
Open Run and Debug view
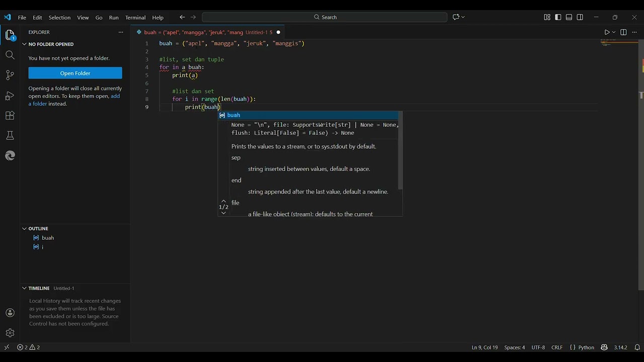click(10, 95)
